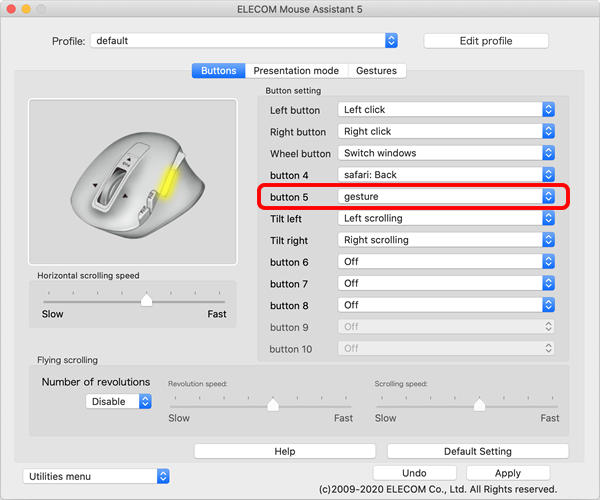This screenshot has width=600, height=500.
Task: Click the 'Profile:' label
Action: point(68,41)
